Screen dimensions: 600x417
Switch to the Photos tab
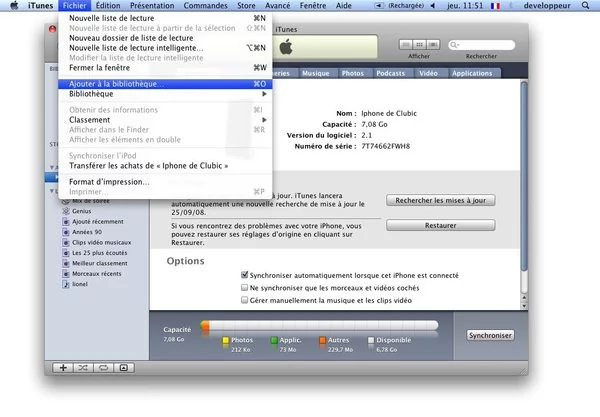[353, 73]
